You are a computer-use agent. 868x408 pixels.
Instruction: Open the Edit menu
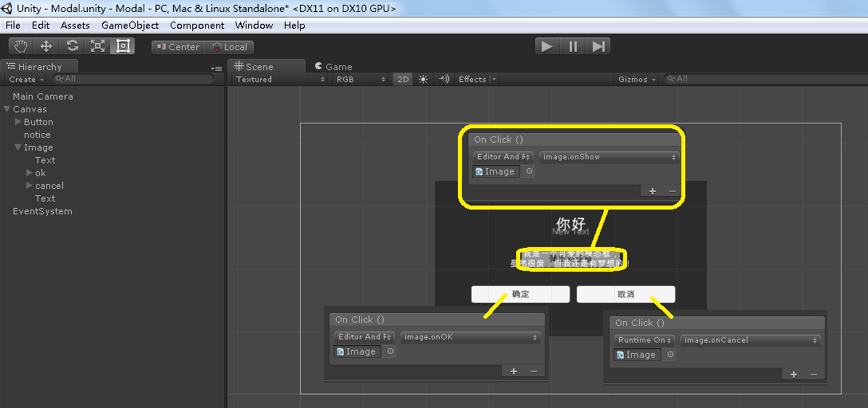41,25
